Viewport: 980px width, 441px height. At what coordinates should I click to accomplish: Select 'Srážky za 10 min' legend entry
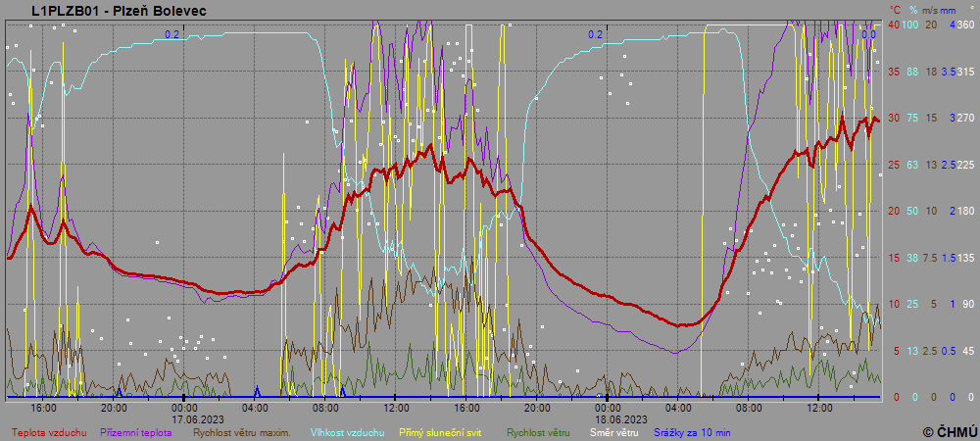pyautogui.click(x=693, y=432)
